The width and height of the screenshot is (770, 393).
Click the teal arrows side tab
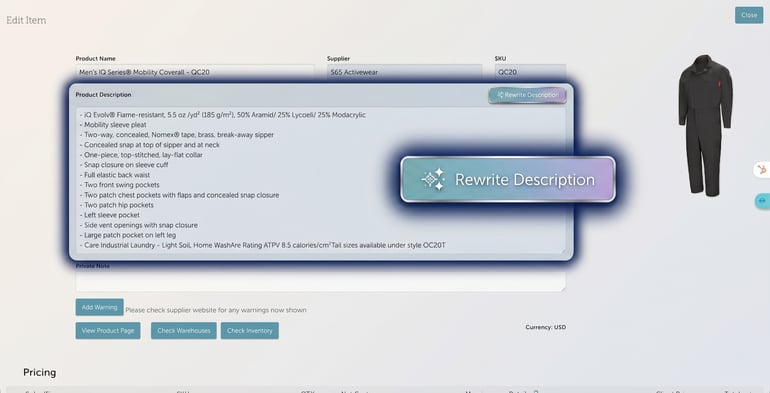[x=762, y=201]
